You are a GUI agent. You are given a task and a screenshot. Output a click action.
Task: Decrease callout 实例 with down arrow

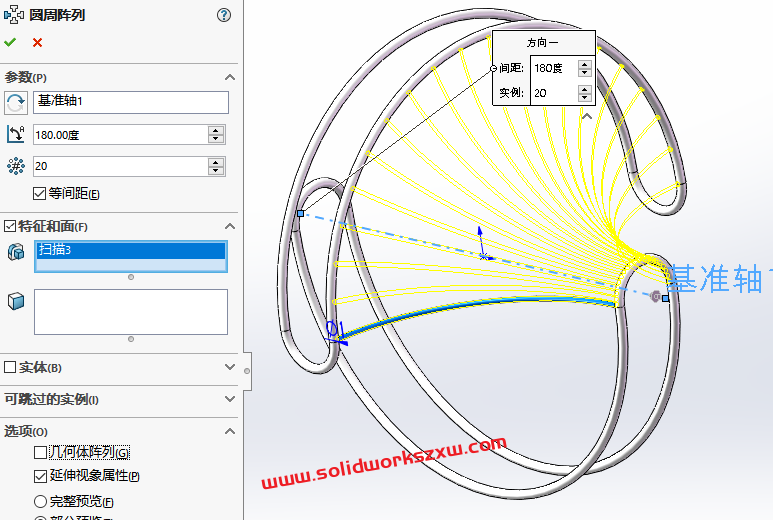[585, 97]
